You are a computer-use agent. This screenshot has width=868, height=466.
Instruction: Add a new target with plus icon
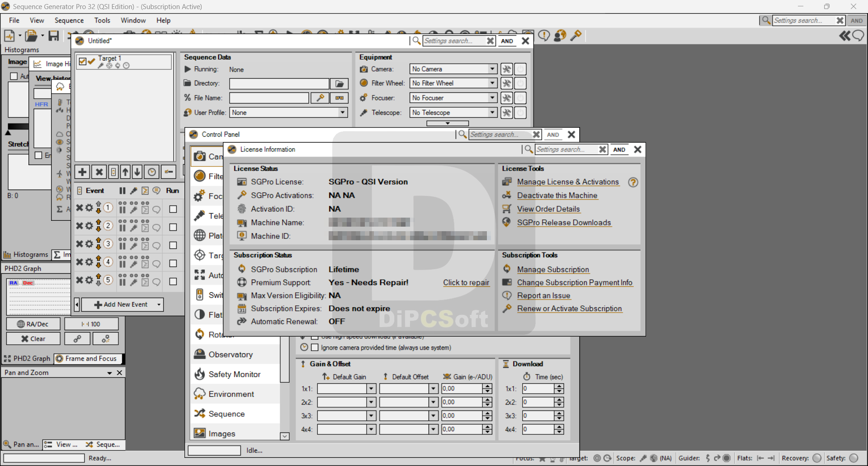(x=82, y=172)
